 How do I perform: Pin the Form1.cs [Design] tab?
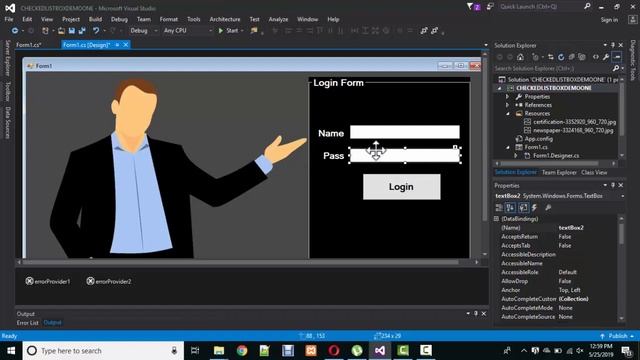click(117, 45)
